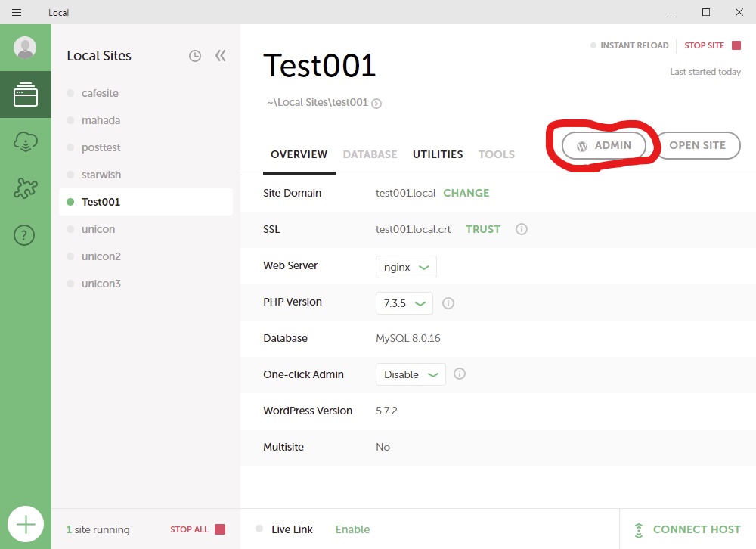This screenshot has height=549, width=756.
Task: Open the cloud Connect sidebar icon
Action: [26, 142]
